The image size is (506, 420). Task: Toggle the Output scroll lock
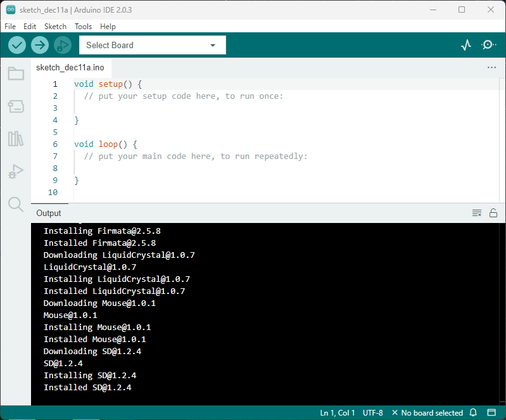493,213
